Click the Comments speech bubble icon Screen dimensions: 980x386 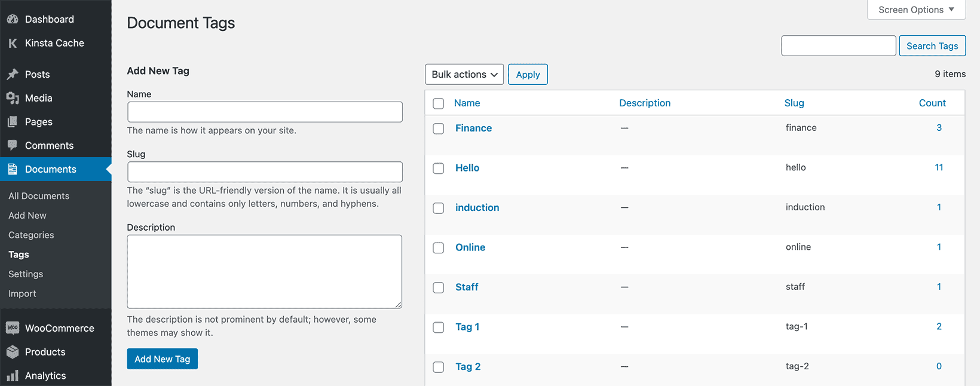point(13,145)
